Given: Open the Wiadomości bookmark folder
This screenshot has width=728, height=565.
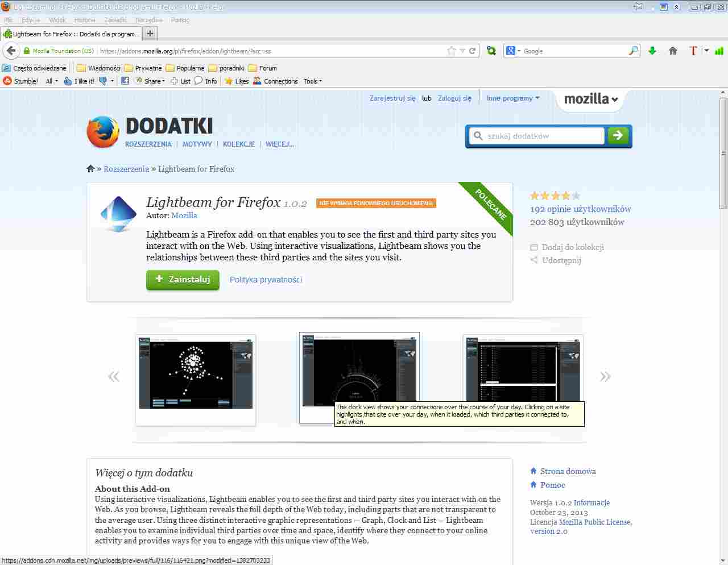Looking at the screenshot, I should coord(98,68).
